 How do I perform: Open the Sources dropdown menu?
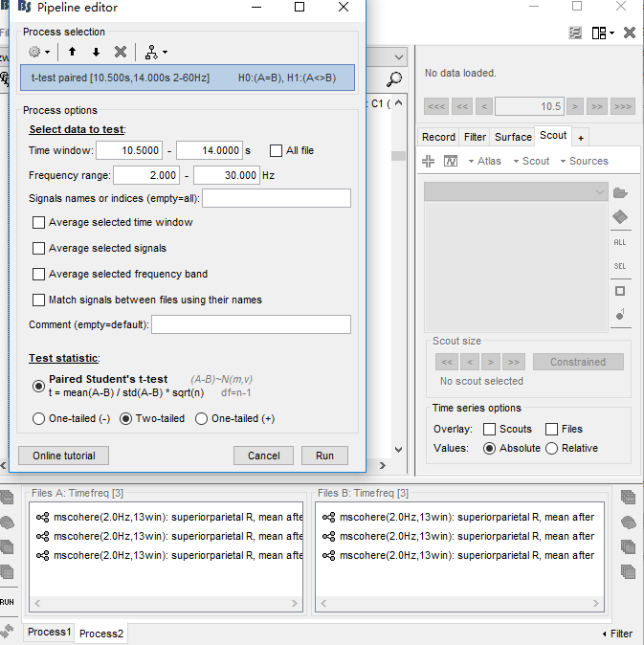tap(585, 161)
